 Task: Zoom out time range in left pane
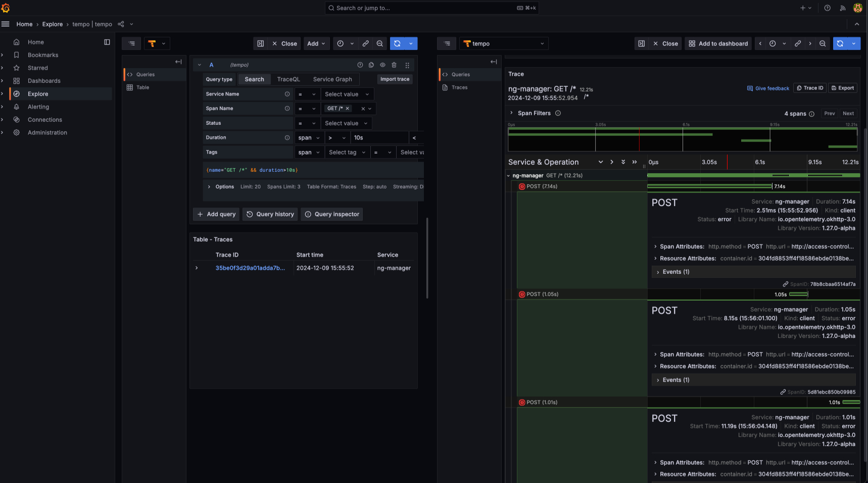[379, 44]
